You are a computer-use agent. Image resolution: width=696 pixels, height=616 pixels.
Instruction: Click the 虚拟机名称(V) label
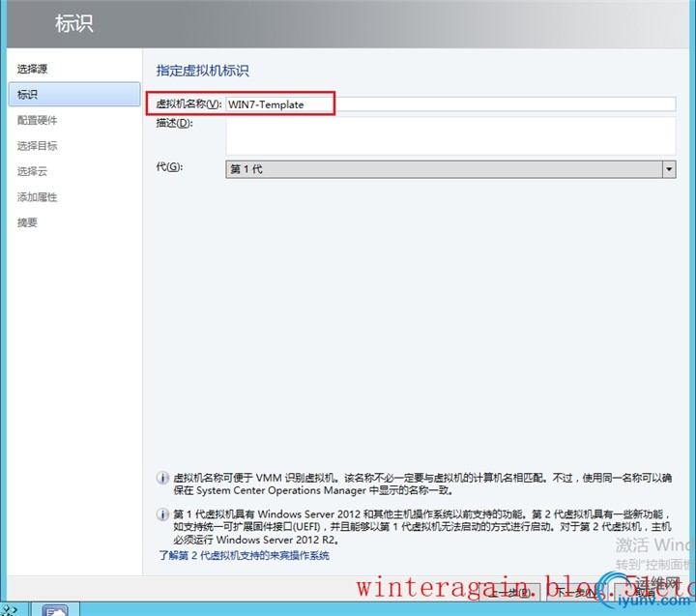pyautogui.click(x=188, y=103)
